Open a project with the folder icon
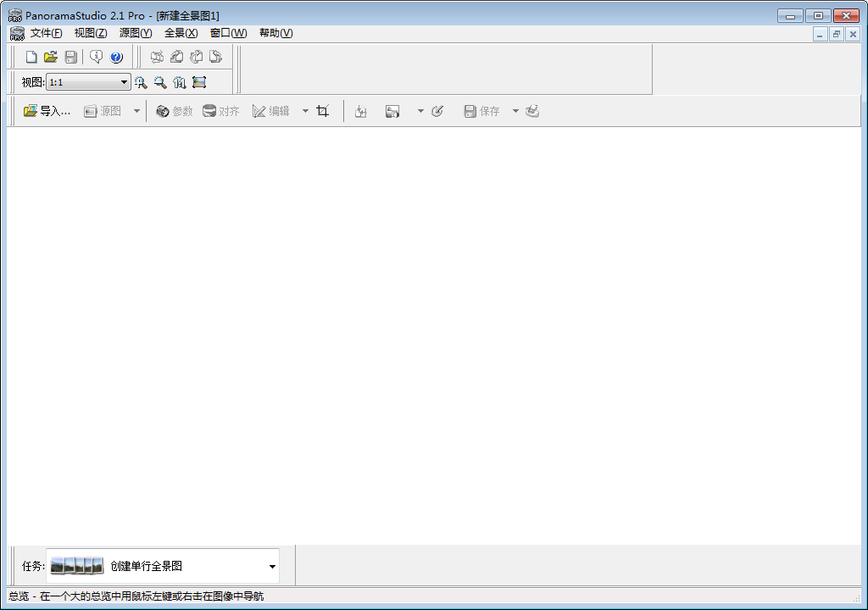Image resolution: width=868 pixels, height=610 pixels. click(x=51, y=57)
